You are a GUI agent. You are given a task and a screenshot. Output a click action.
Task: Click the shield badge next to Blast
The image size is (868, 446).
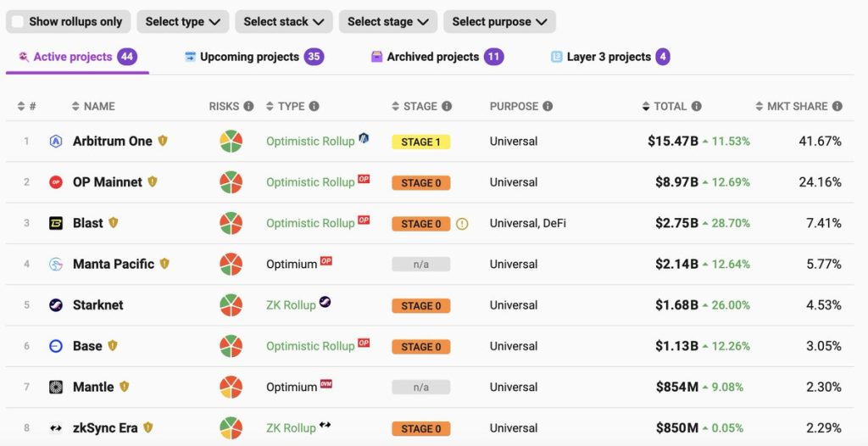click(113, 223)
